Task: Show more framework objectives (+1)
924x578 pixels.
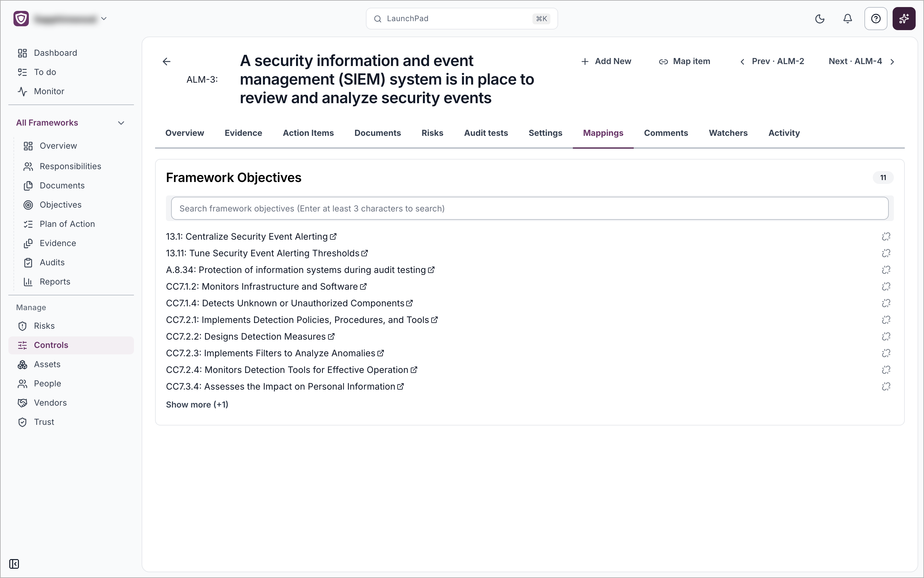Action: point(197,404)
